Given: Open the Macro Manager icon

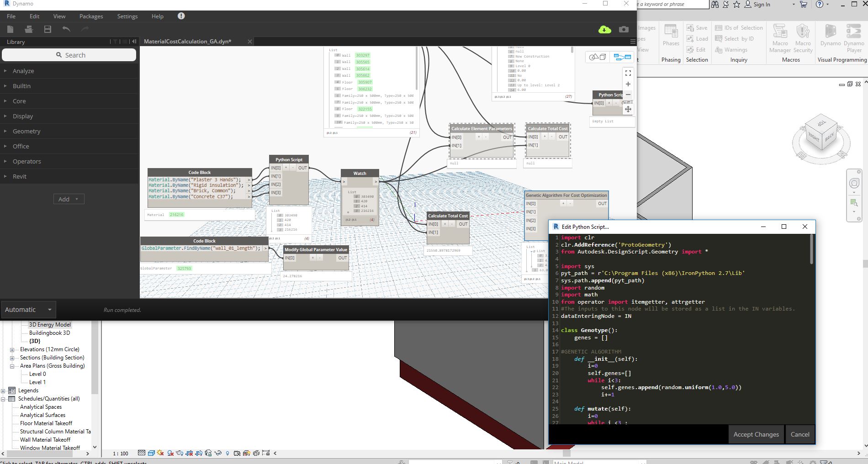Looking at the screenshot, I should (780, 38).
